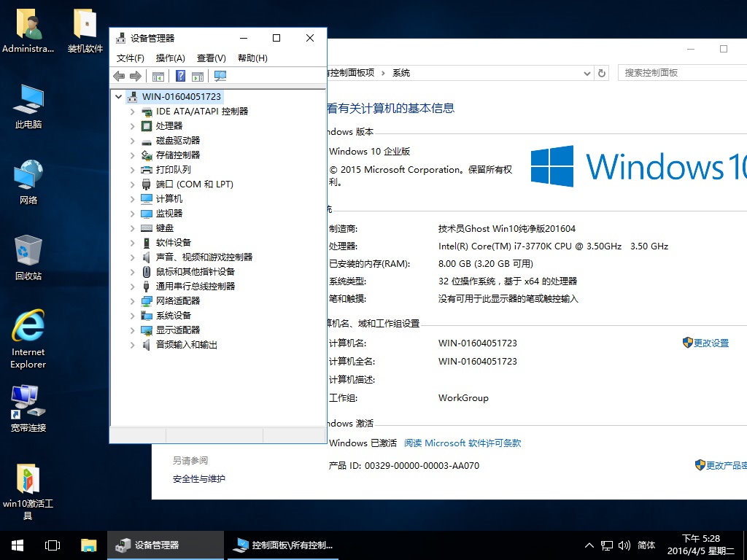This screenshot has width=747, height=560.
Task: Click the Forward arrow in Device Manager toolbar
Action: 136,76
